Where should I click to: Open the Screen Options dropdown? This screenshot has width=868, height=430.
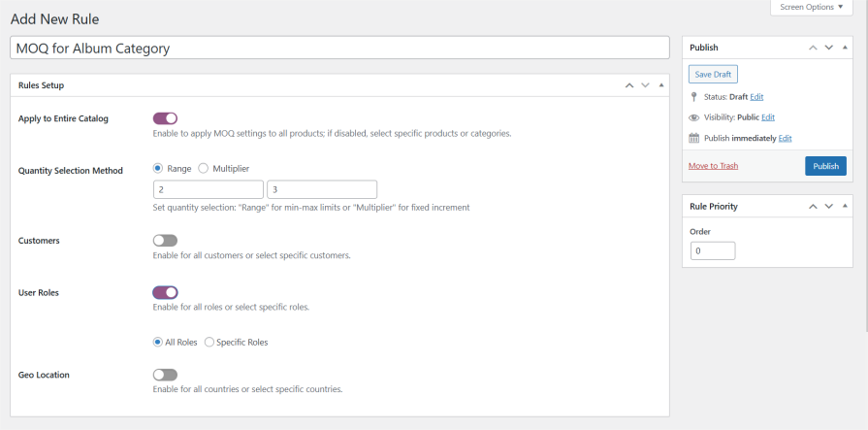819,7
